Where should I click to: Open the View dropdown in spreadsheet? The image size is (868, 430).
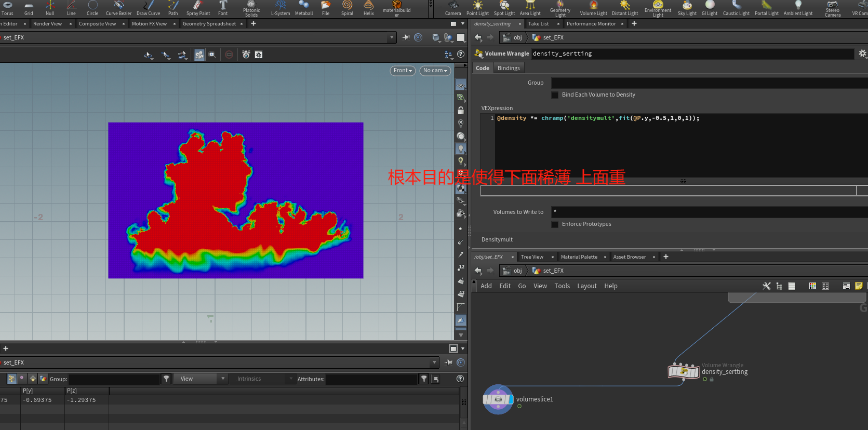click(x=200, y=379)
